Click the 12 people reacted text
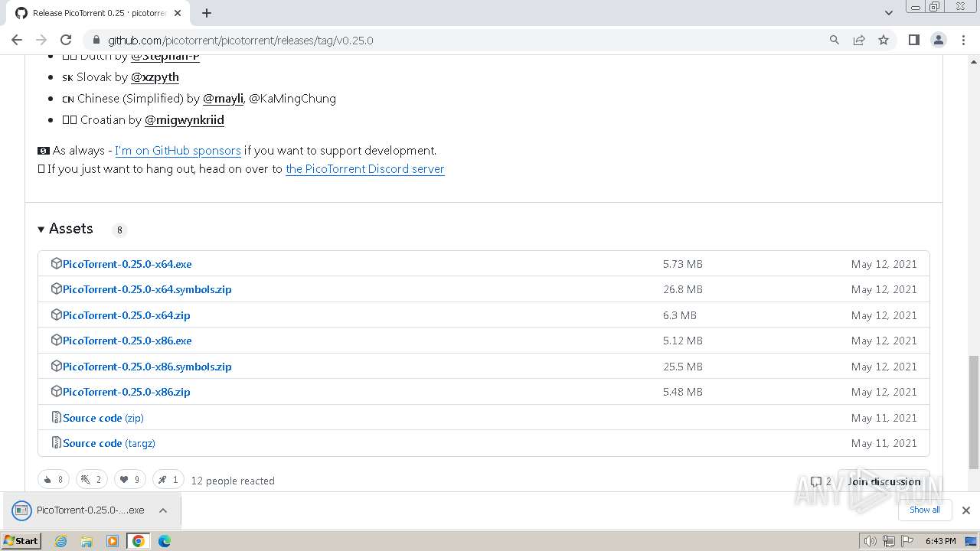Screen dimensions: 980x551 233,481
